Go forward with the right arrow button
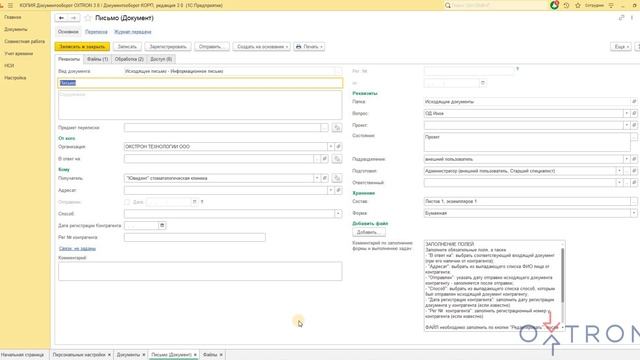 pyautogui.click(x=73, y=18)
